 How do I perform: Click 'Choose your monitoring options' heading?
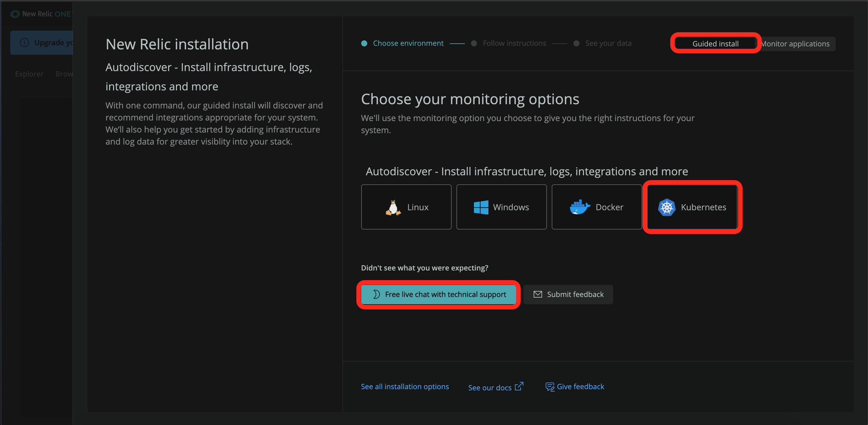pos(470,99)
